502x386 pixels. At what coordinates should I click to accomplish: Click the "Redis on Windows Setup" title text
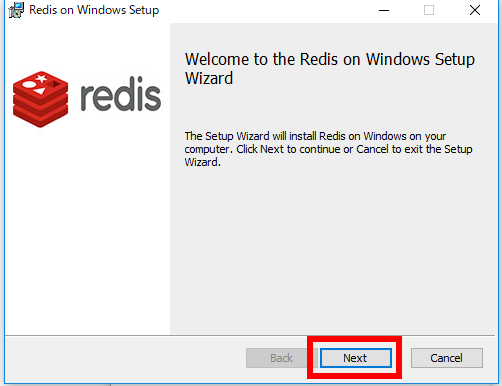(x=94, y=10)
